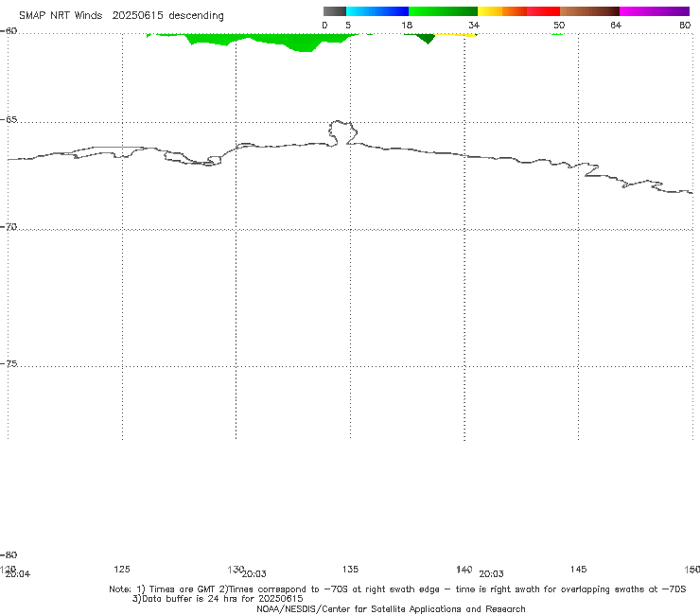Click the "20:04" swath time label
This screenshot has height=615, width=700.
[x=18, y=574]
